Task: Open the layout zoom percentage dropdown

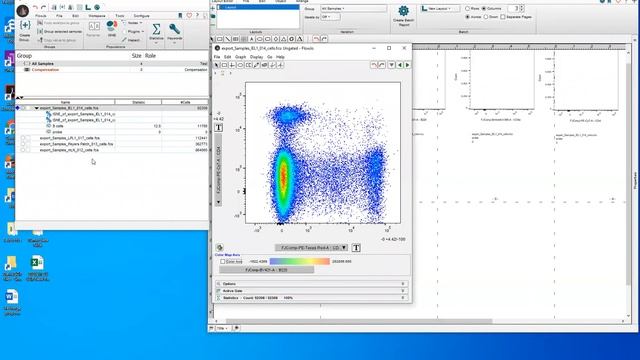Action: 222,328
